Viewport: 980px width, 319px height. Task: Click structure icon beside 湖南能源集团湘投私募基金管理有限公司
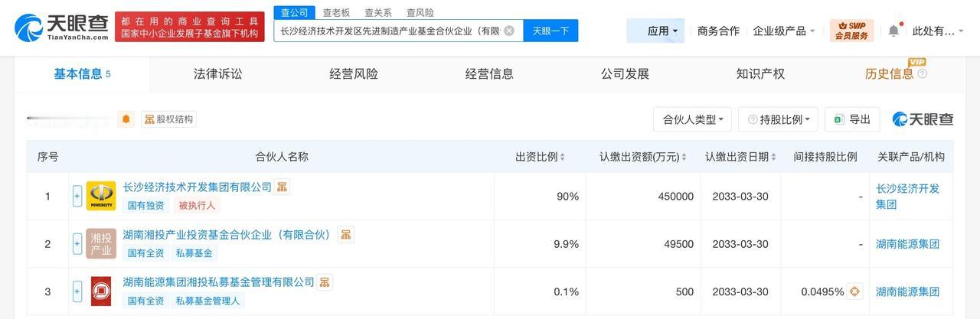(325, 282)
